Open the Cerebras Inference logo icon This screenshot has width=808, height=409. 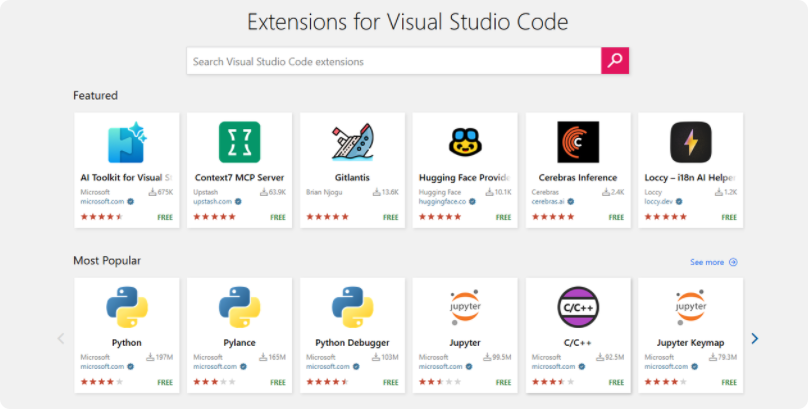[x=578, y=142]
